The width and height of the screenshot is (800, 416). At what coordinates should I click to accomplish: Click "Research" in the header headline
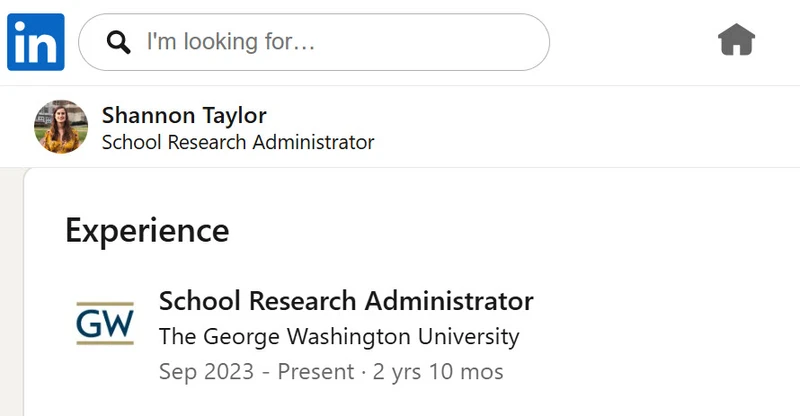207,142
